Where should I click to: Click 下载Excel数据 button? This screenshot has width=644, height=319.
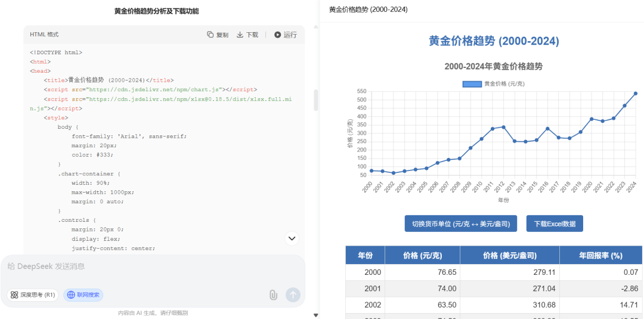click(x=555, y=224)
